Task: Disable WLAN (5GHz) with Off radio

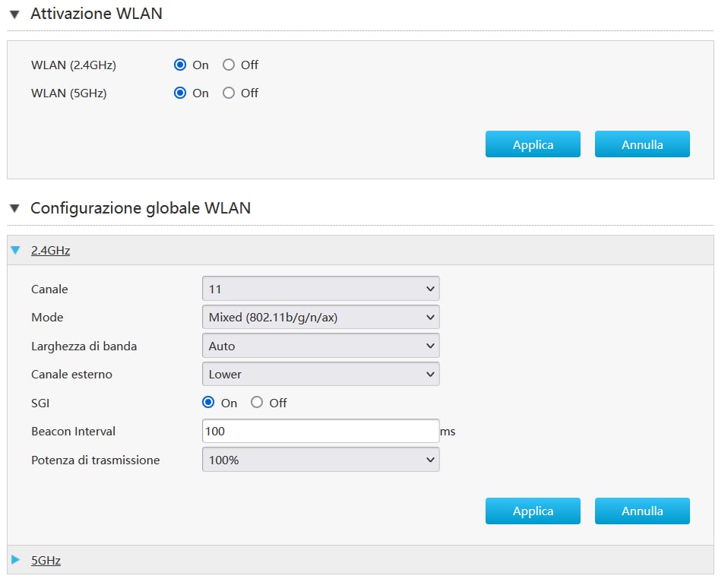Action: click(x=229, y=93)
